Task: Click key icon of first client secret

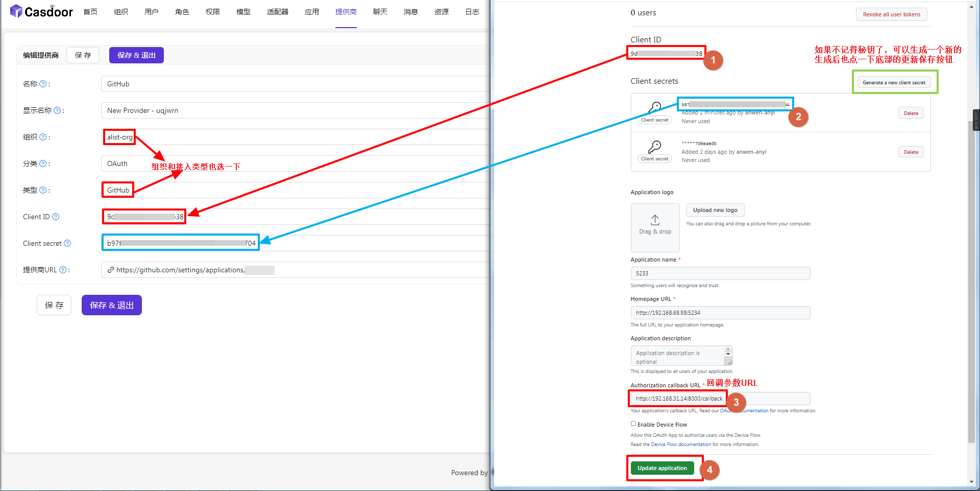Action: 654,107
